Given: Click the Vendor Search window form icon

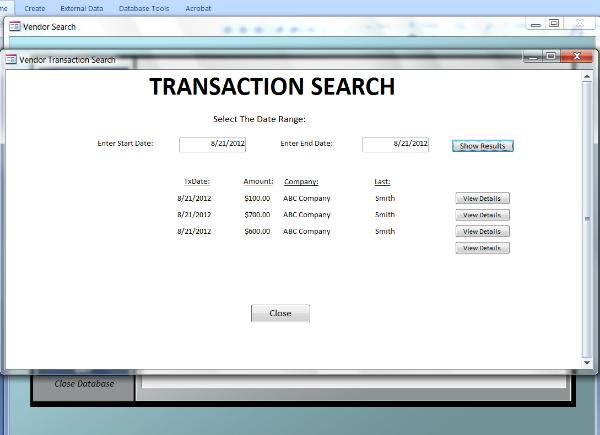Looking at the screenshot, I should click(14, 27).
